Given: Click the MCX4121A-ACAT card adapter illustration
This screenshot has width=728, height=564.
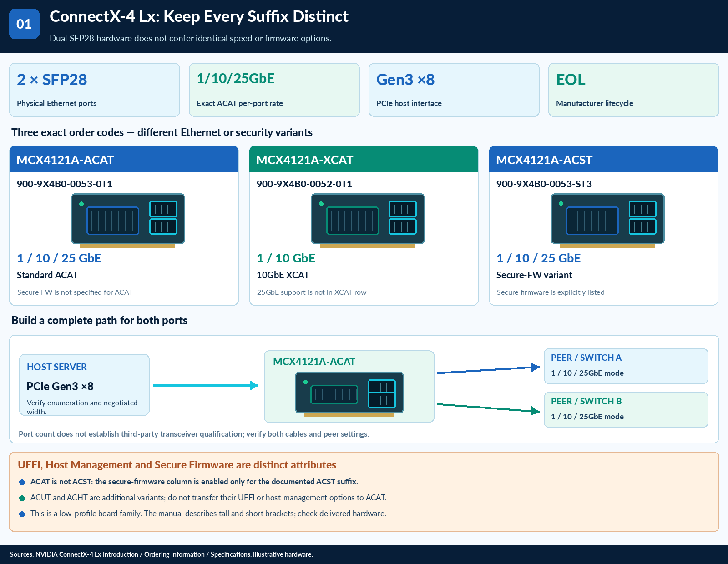Looking at the screenshot, I should pyautogui.click(x=128, y=221).
